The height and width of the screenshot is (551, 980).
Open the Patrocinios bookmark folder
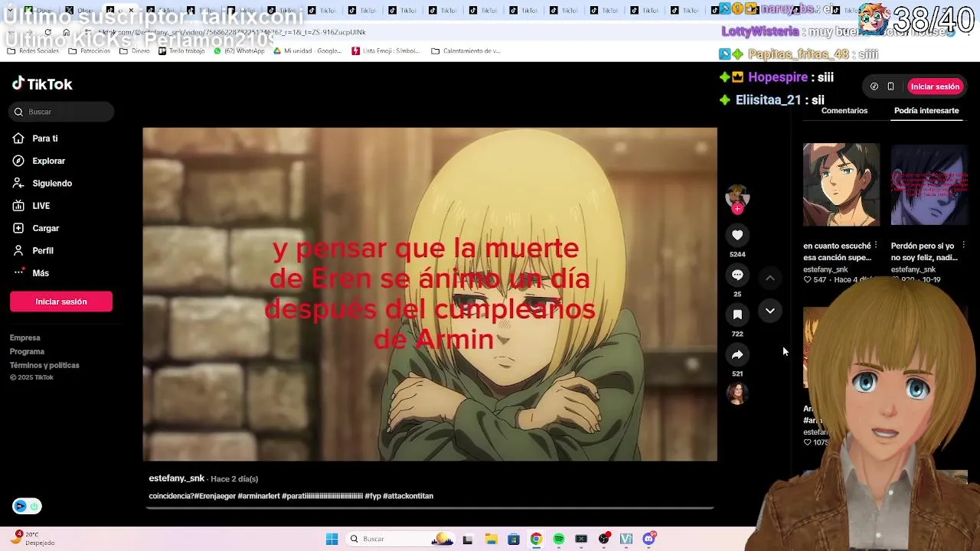[x=89, y=51]
